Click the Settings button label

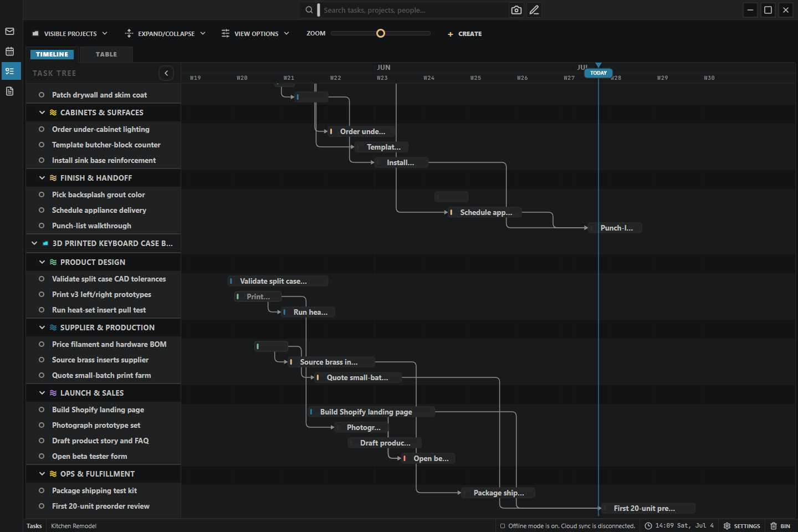747,526
